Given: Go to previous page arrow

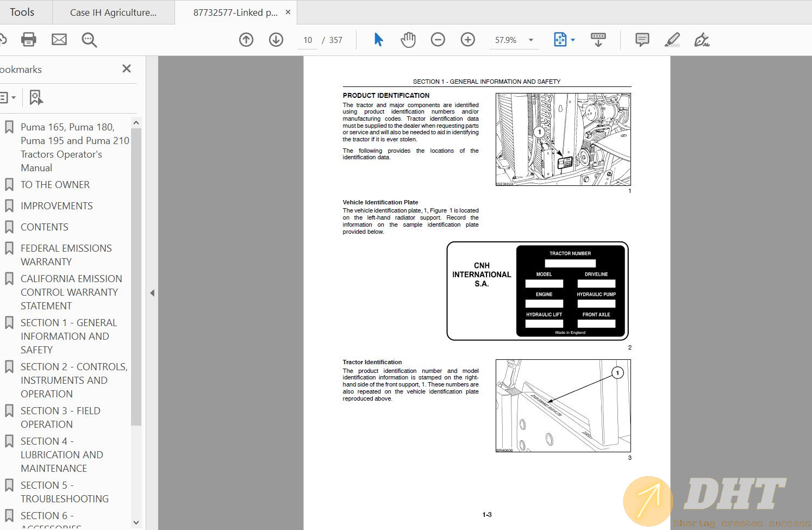Looking at the screenshot, I should [x=246, y=40].
